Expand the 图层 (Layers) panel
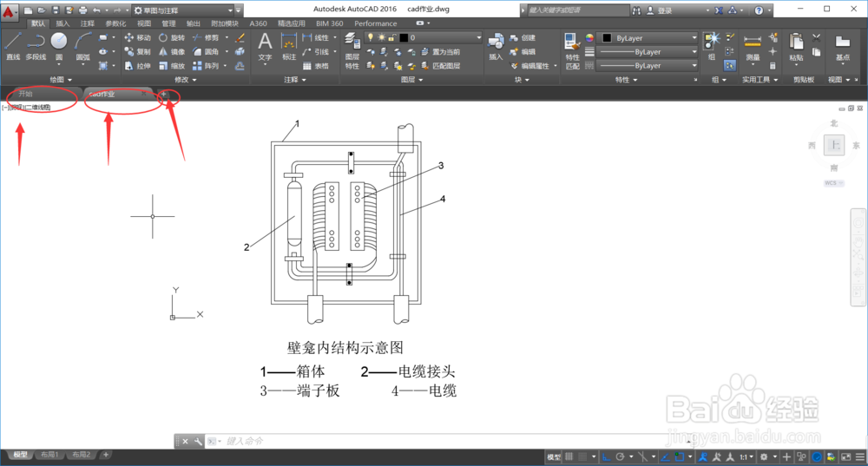 411,80
